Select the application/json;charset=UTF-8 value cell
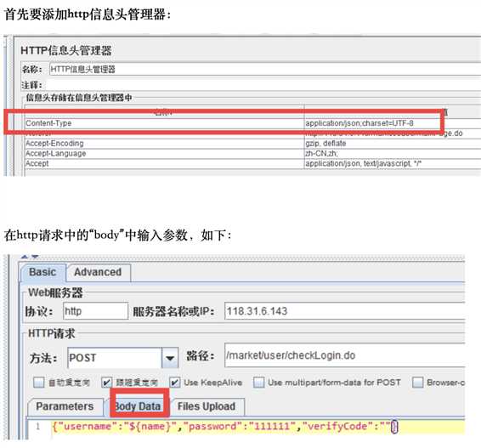481x448 pixels. click(393, 123)
